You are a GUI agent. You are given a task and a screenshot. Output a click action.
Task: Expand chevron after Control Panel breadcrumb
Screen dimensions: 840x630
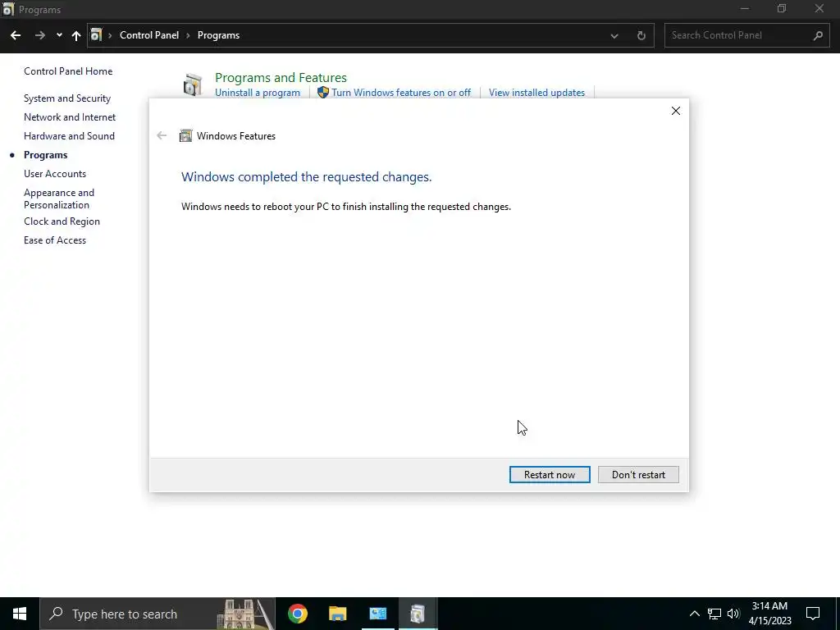point(188,35)
